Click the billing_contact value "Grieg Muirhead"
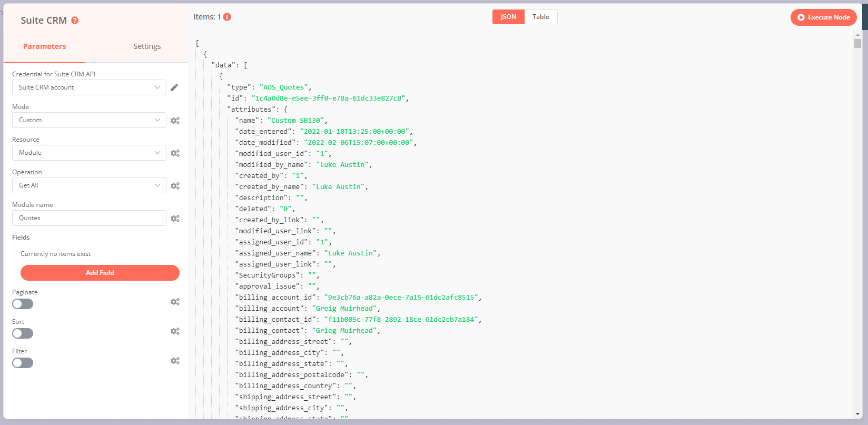 point(344,331)
